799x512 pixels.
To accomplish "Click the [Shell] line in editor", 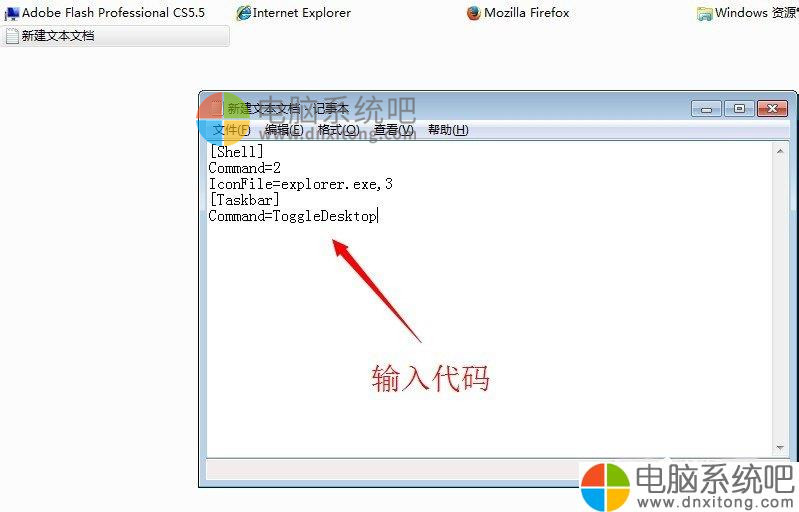I will pos(237,152).
